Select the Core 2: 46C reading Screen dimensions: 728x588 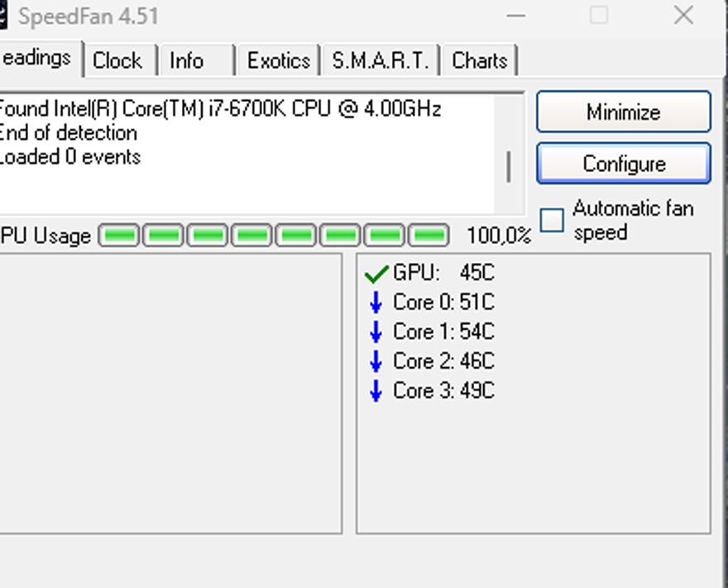[x=444, y=361]
